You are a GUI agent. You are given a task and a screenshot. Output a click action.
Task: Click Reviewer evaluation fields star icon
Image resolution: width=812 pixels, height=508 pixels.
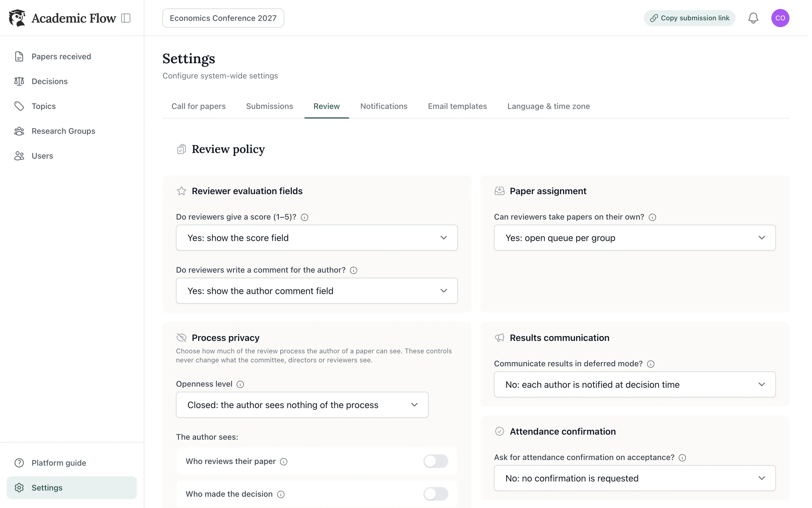pos(181,191)
